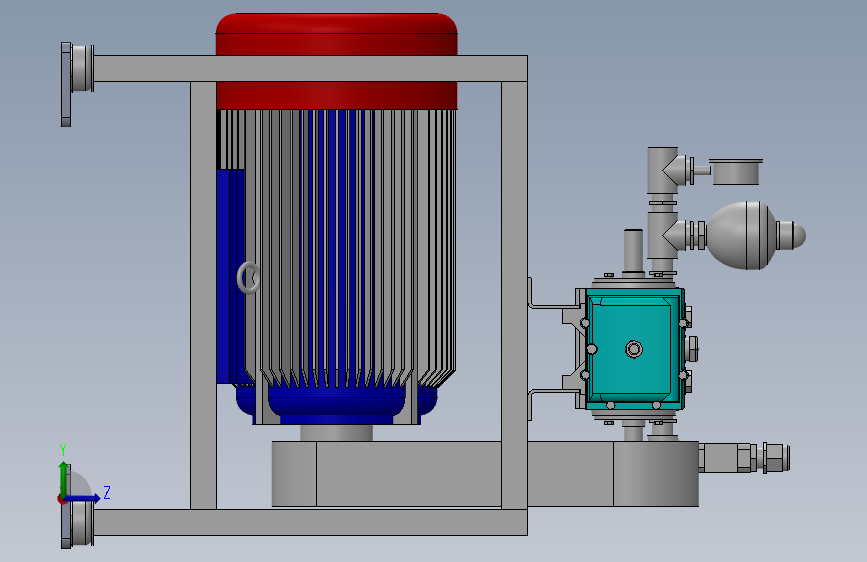Viewport: 867px width, 562px height.
Task: Select the pressure gauge at top right
Action: (735, 171)
